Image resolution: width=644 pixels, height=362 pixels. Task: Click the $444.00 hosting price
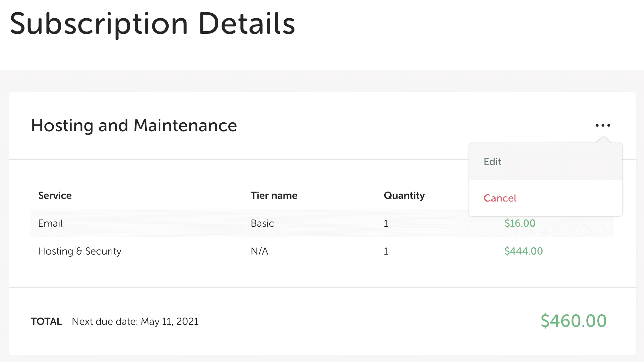tap(523, 251)
